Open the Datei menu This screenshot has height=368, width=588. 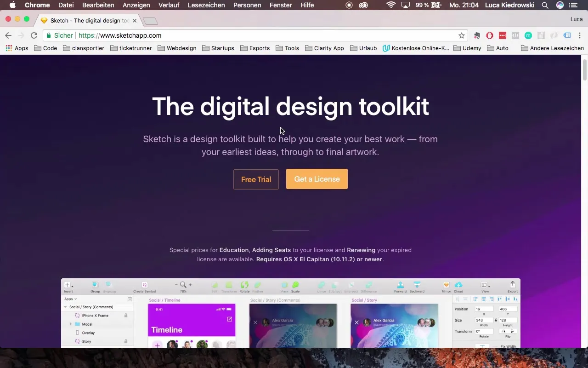pos(66,5)
